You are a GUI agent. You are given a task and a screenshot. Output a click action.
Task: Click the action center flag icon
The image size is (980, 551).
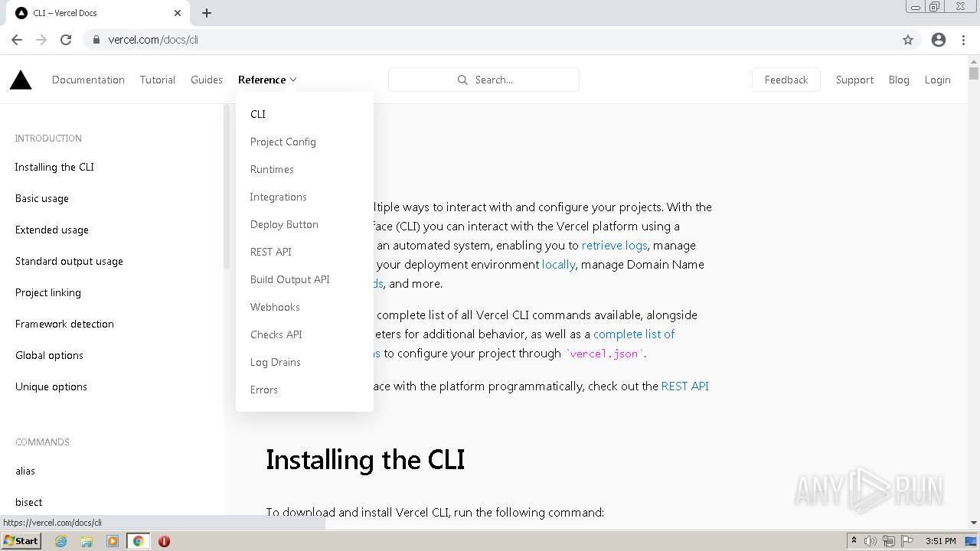click(907, 541)
